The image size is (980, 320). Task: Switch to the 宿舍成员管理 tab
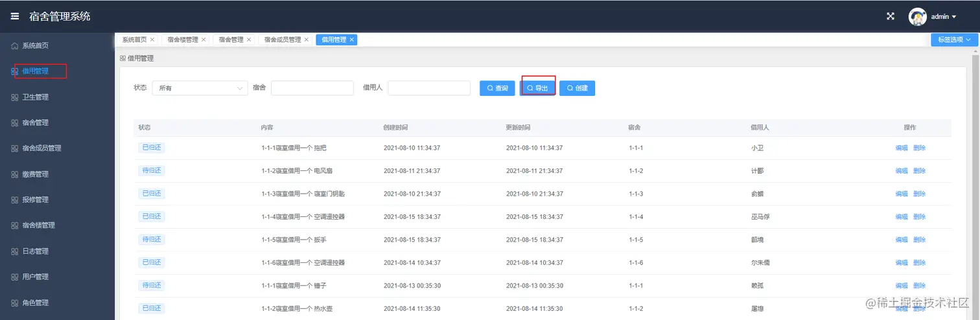tap(283, 40)
